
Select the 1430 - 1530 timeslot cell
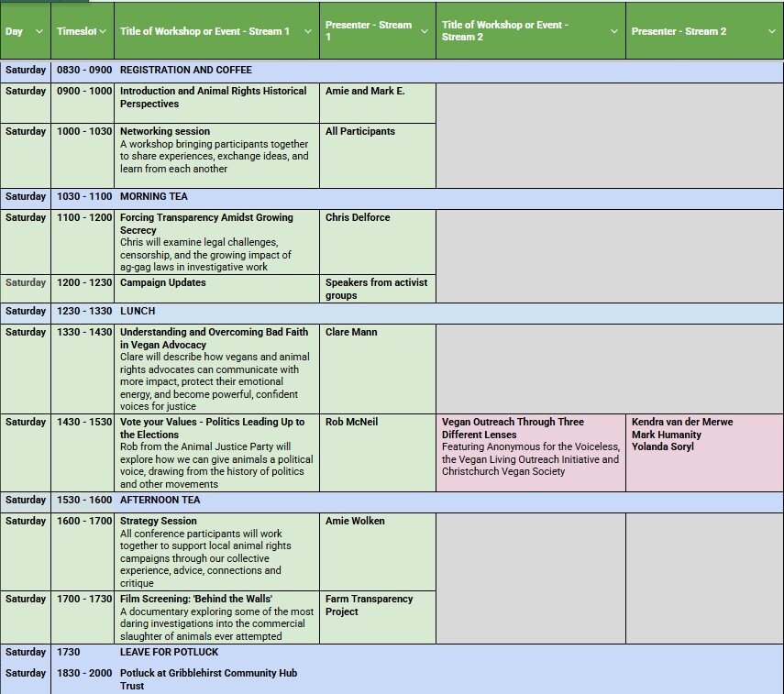point(83,453)
